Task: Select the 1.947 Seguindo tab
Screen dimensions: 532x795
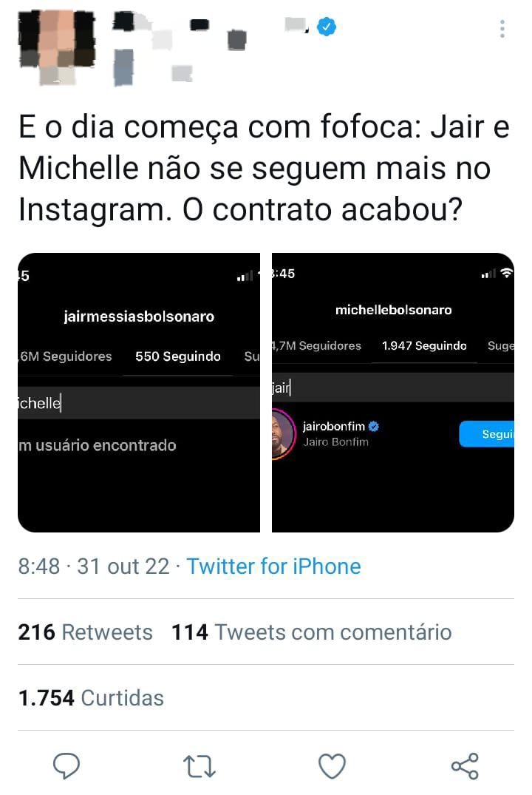Action: (424, 346)
